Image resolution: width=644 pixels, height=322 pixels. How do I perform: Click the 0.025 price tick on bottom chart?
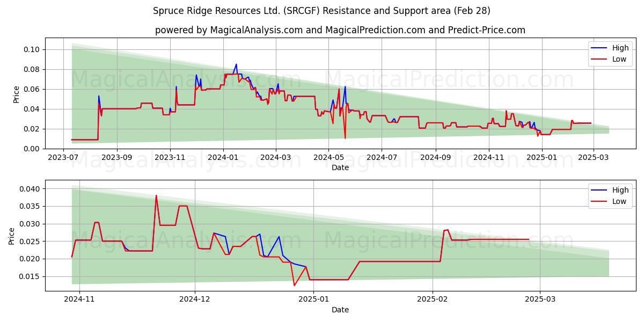(x=30, y=241)
